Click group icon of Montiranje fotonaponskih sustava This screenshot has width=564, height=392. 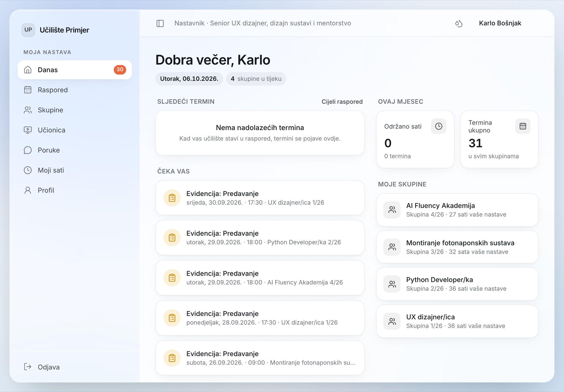pyautogui.click(x=392, y=247)
